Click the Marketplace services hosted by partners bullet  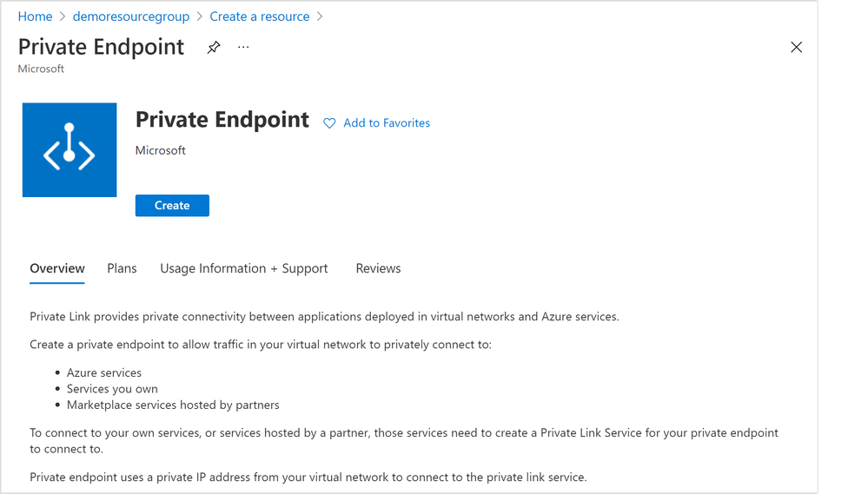(173, 405)
